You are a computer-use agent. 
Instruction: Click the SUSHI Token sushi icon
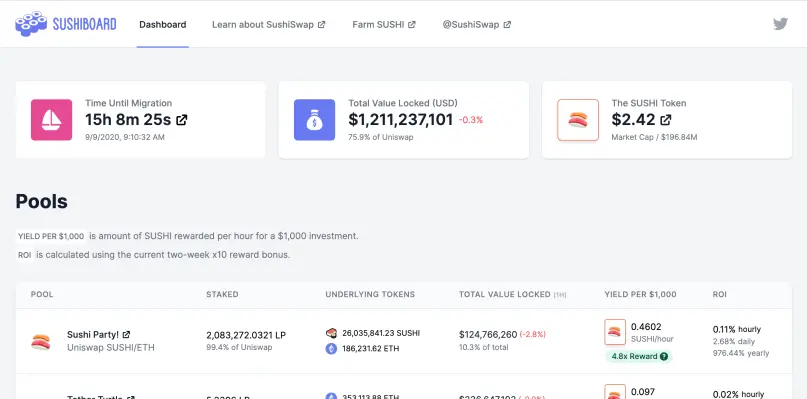(578, 120)
